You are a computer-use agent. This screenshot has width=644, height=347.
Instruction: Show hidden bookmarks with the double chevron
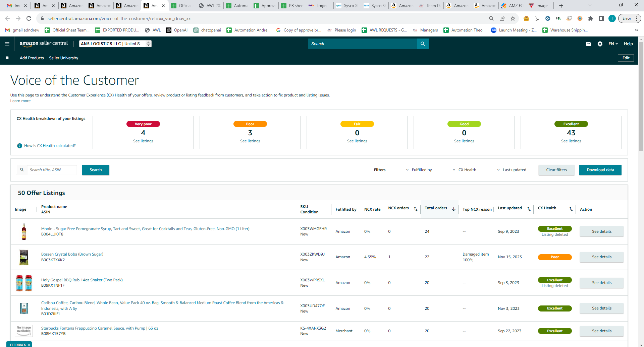636,30
